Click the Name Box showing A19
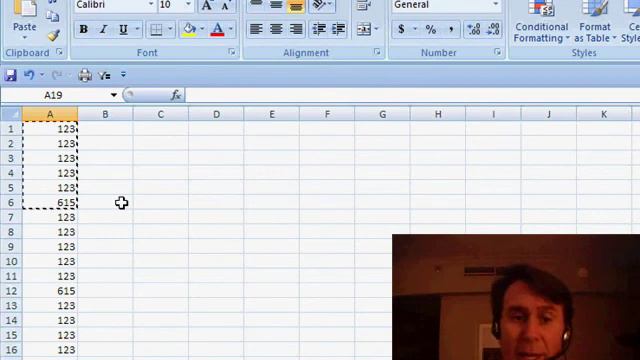This screenshot has width=640, height=360. pyautogui.click(x=53, y=95)
